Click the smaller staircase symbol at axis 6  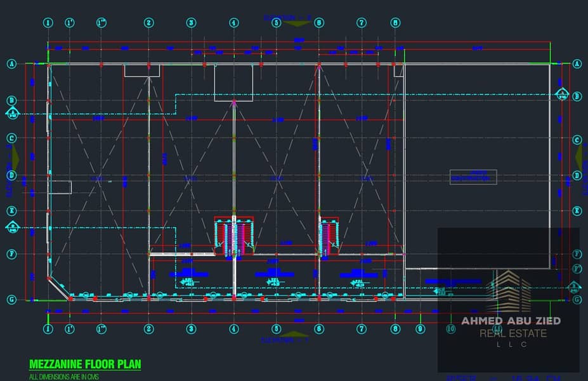click(329, 236)
